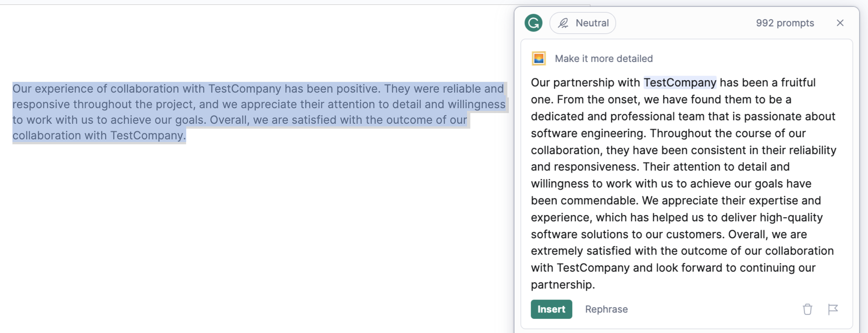The height and width of the screenshot is (333, 868).
Task: Discard the suggestion using the trash icon
Action: click(807, 309)
